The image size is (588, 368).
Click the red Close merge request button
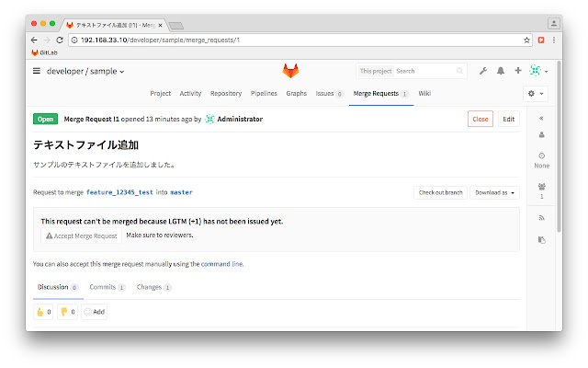pyautogui.click(x=481, y=119)
